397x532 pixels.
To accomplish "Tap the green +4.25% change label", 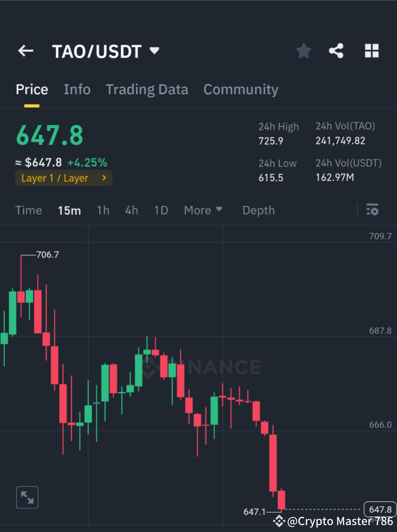I will click(87, 162).
